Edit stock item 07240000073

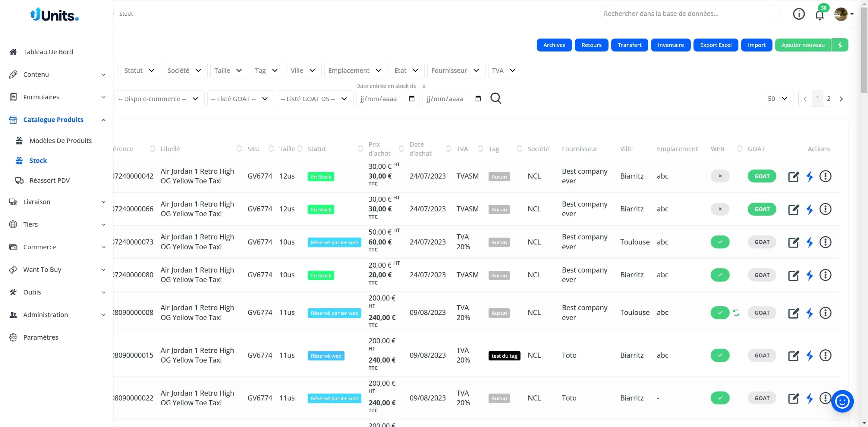pyautogui.click(x=794, y=242)
